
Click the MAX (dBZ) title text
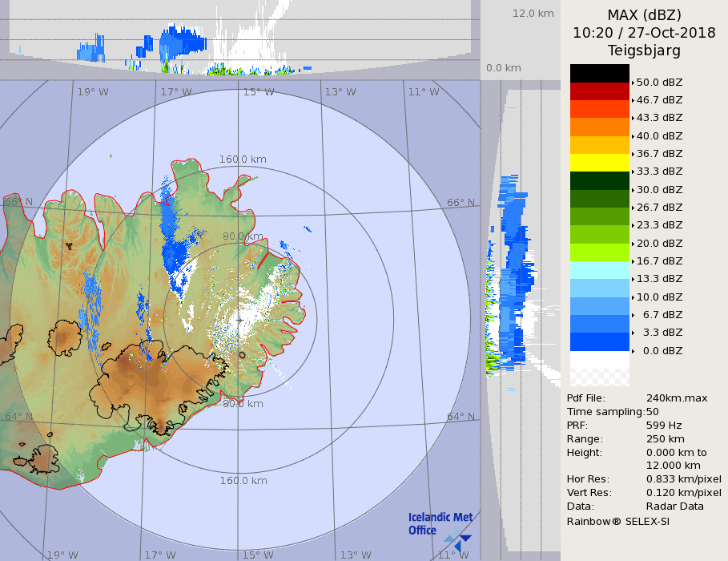[x=643, y=15]
